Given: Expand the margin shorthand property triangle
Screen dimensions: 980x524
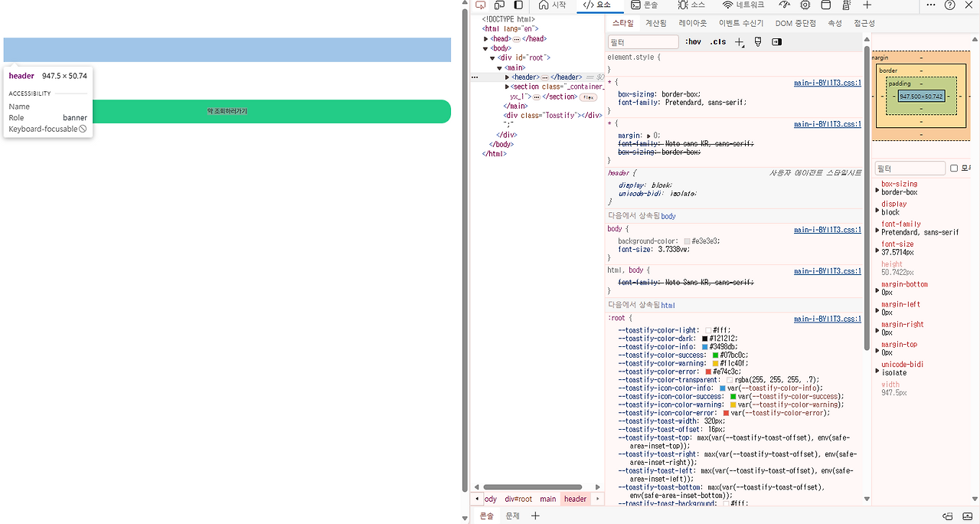Looking at the screenshot, I should pos(650,135).
